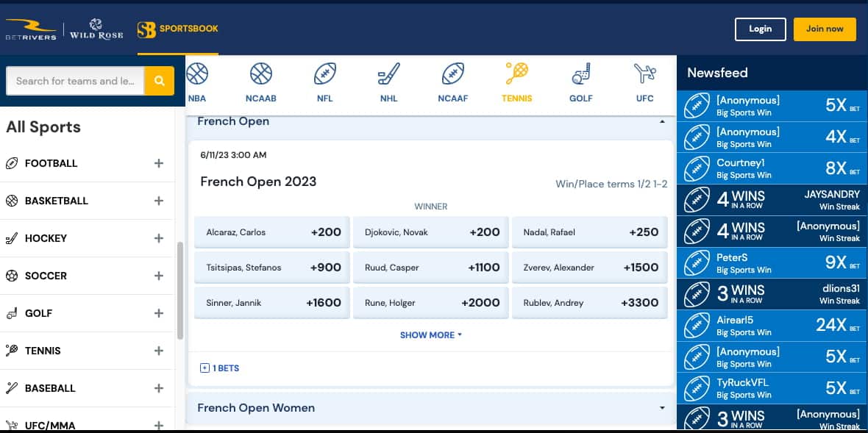Open the 1 BETS link
The width and height of the screenshot is (868, 433).
pos(226,368)
